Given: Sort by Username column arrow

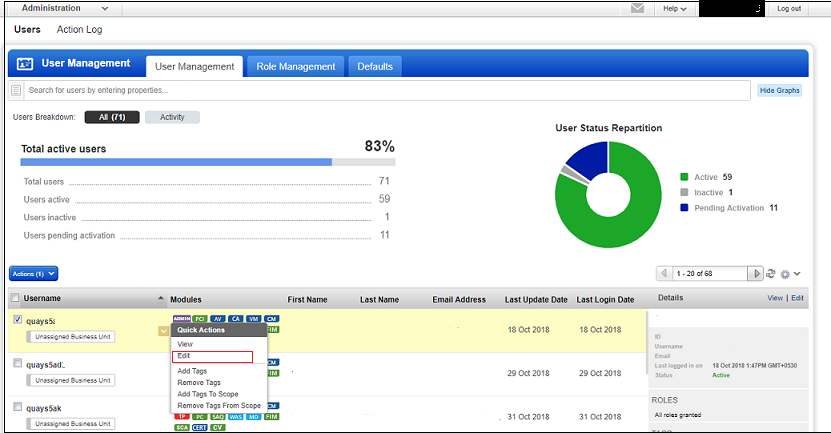Looking at the screenshot, I should click(161, 298).
